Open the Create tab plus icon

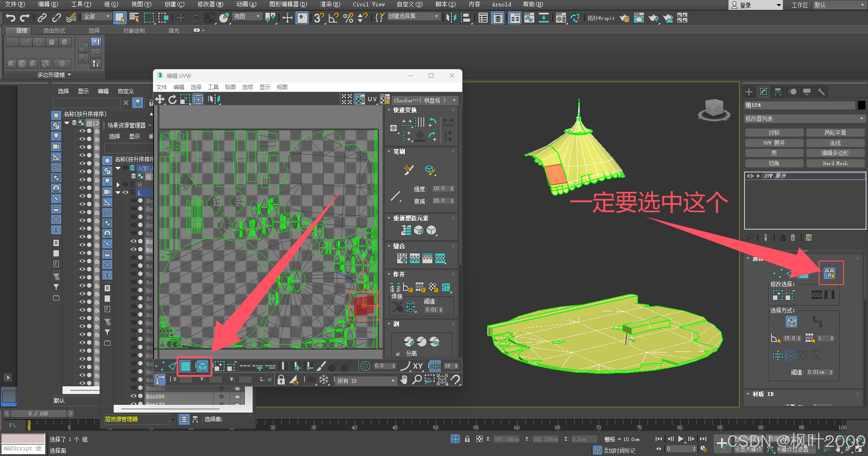pos(749,92)
